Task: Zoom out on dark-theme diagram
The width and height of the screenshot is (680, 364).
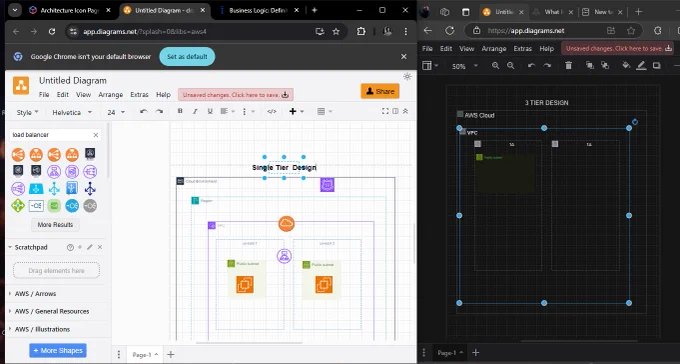Action: (511, 66)
